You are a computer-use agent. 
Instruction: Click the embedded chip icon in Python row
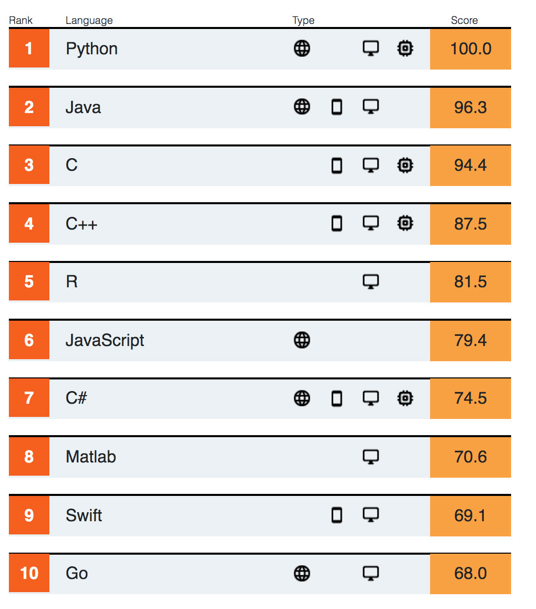click(x=405, y=49)
